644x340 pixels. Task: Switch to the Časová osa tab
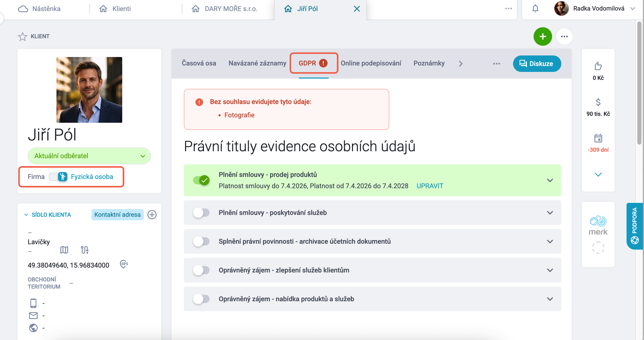[199, 63]
